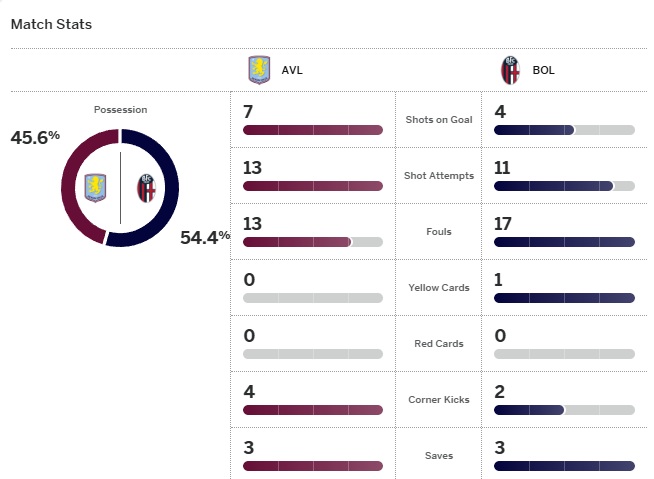Image resolution: width=654 pixels, height=479 pixels.
Task: Click BOL Yellow Cards bar
Action: click(x=564, y=298)
